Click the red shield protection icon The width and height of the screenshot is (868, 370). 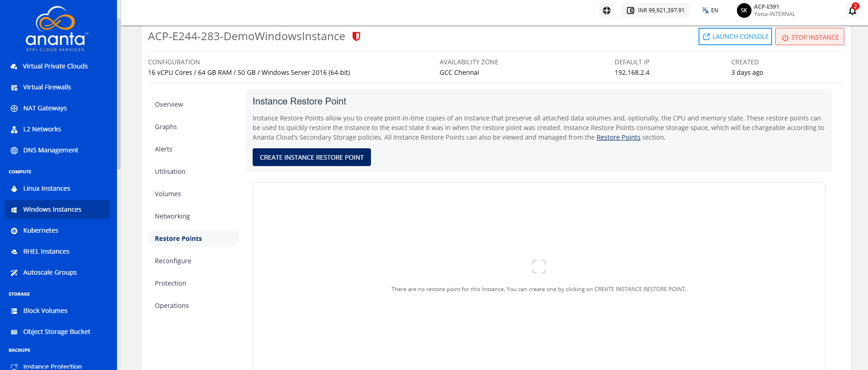pos(356,36)
